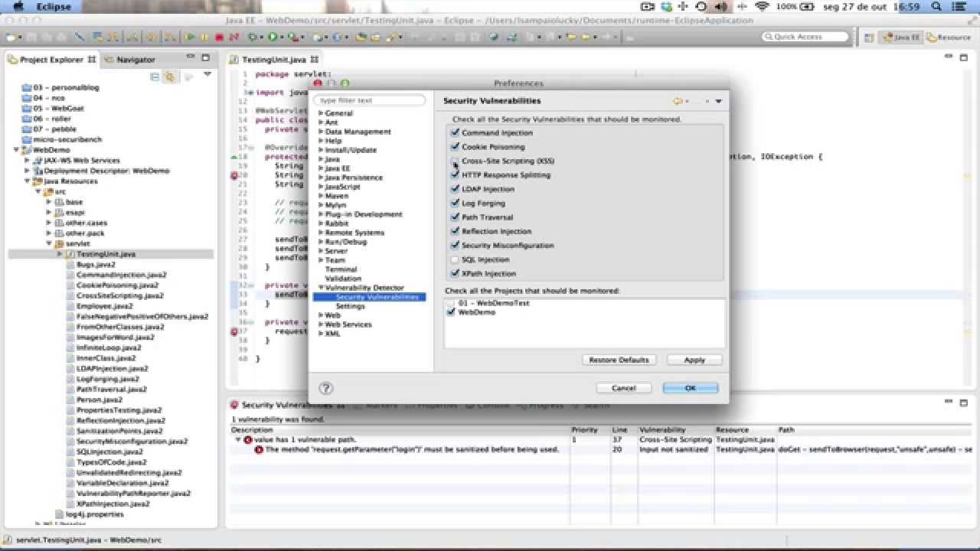This screenshot has width=980, height=551.
Task: Type in the Preferences filter text field
Action: coord(370,99)
